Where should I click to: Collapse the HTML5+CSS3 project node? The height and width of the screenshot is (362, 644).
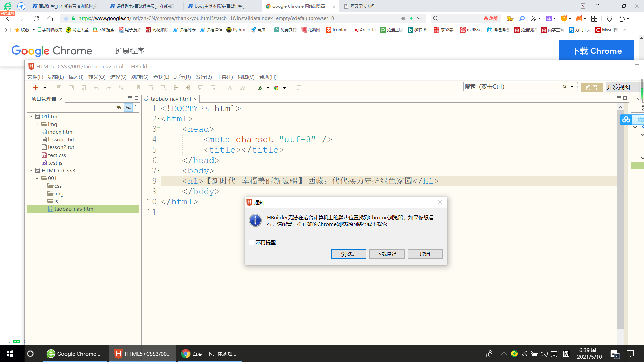click(x=31, y=171)
